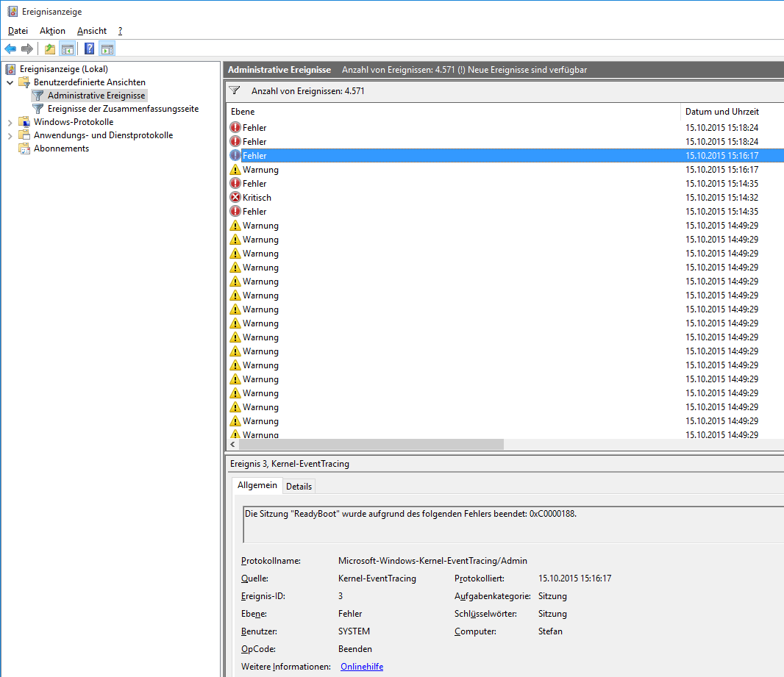The image size is (784, 677).
Task: Select the Fehler event at 15:14:35 below Kritisch
Action: [507, 212]
